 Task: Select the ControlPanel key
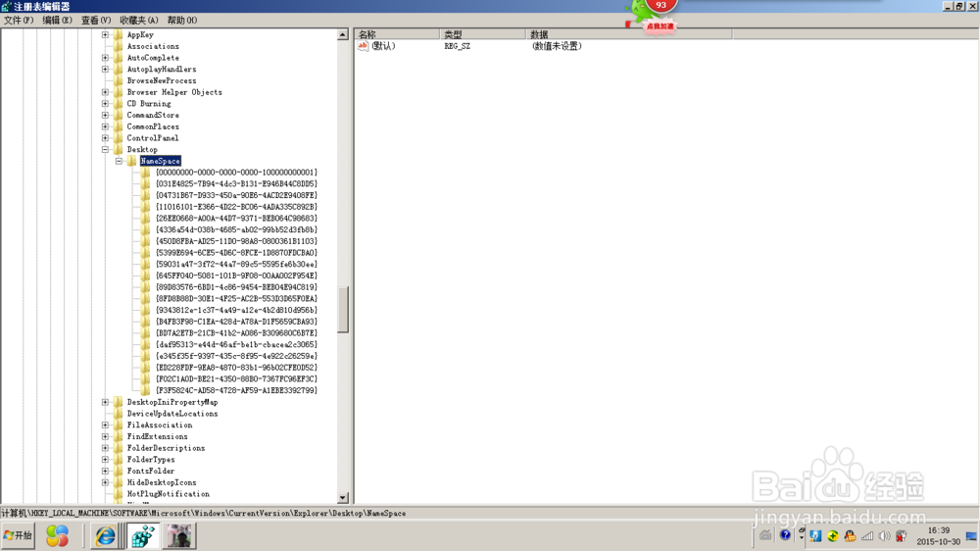[x=153, y=138]
